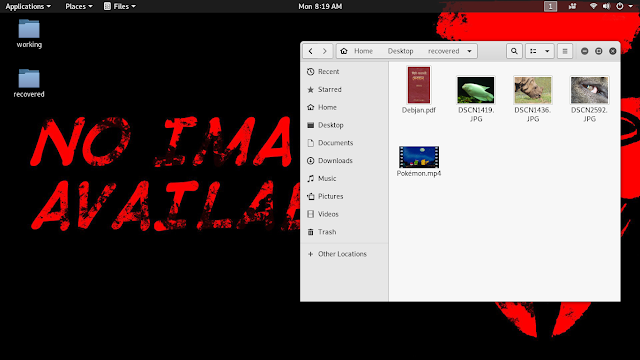Open the Places menu

[x=79, y=6]
